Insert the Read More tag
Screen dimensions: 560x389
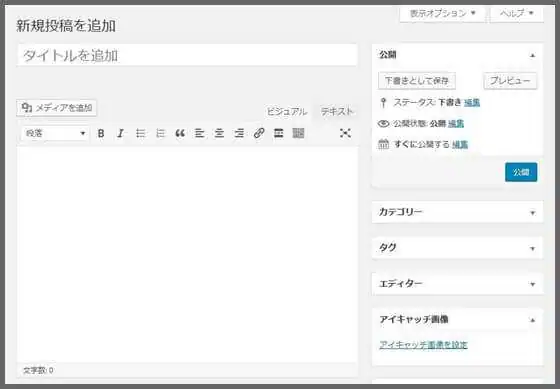tap(279, 133)
